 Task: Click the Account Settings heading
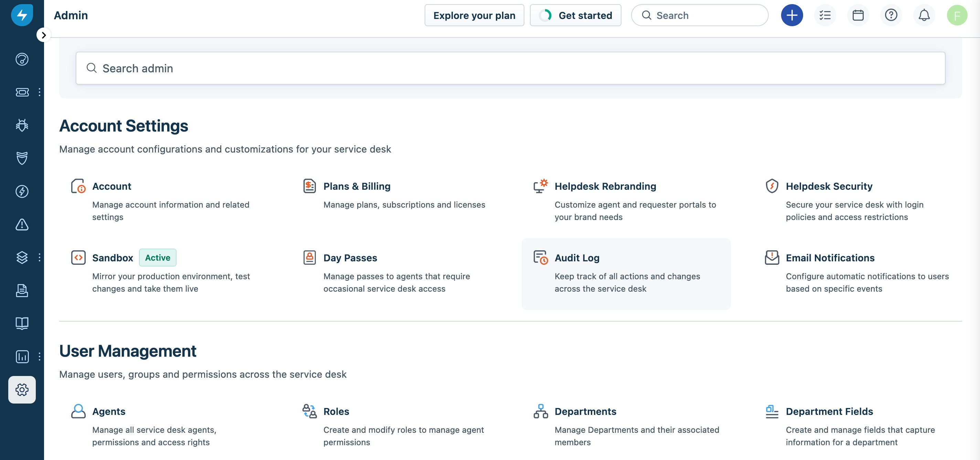click(124, 126)
